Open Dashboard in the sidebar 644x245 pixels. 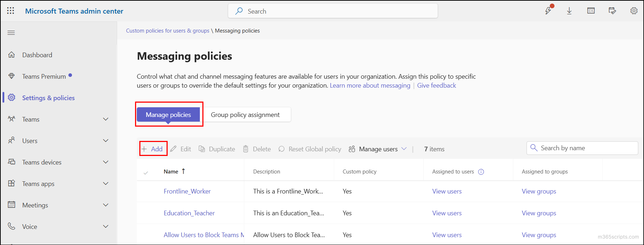click(37, 55)
